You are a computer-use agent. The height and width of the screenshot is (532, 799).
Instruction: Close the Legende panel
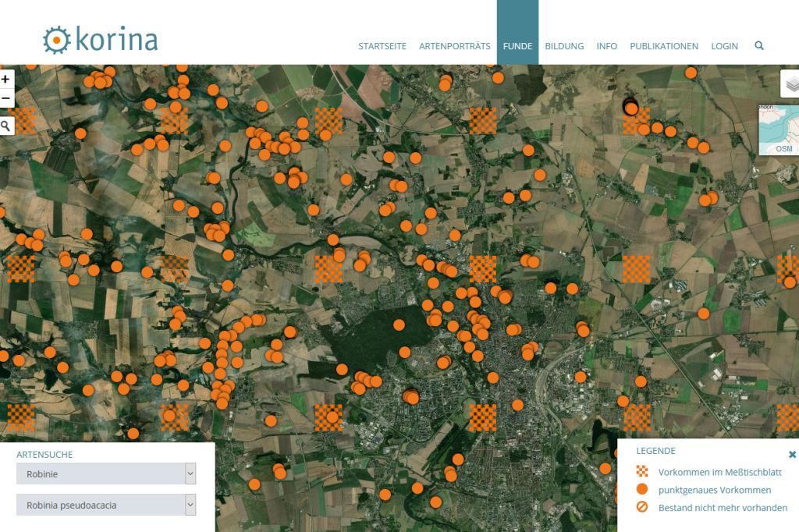792,454
